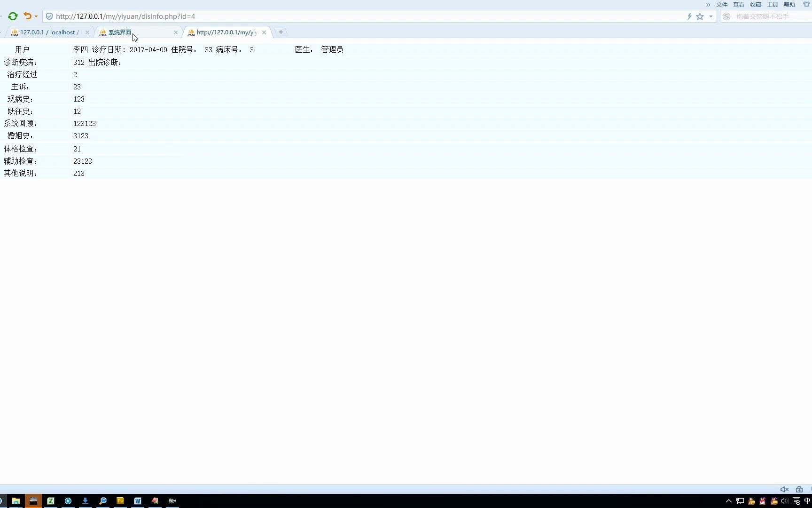Click the 体格检查: label

click(x=20, y=149)
